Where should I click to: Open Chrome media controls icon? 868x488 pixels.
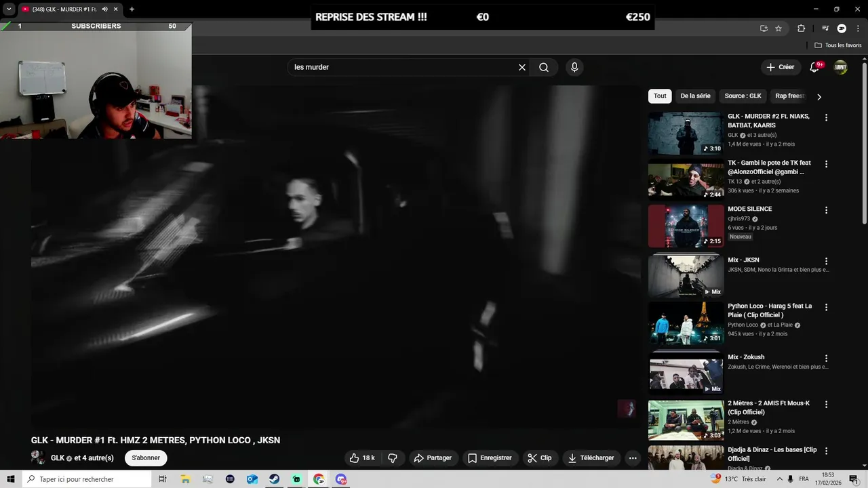click(825, 28)
